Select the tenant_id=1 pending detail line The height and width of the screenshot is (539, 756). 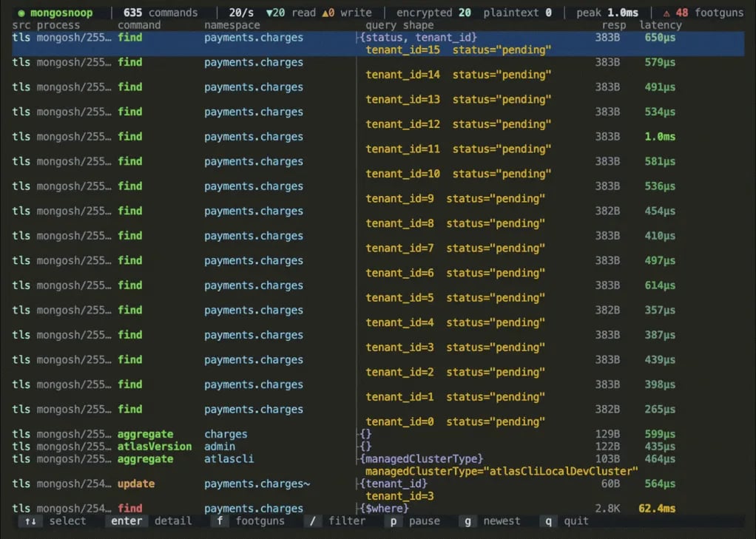[455, 397]
